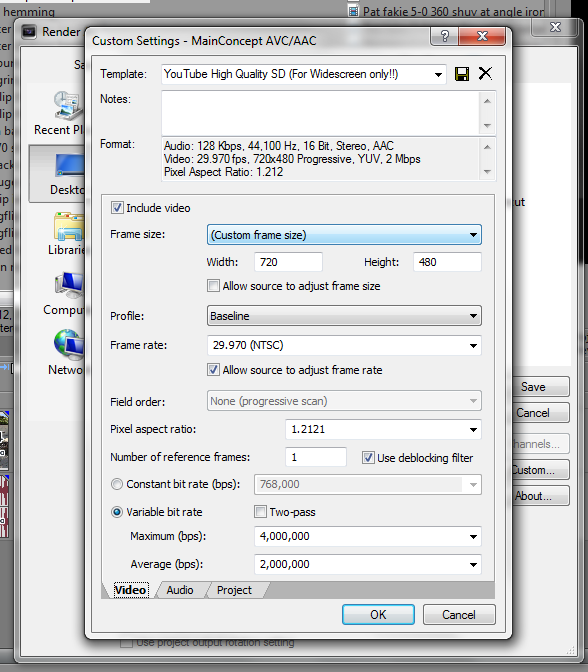This screenshot has width=588, height=672.
Task: Close the Render dialog window
Action: pyautogui.click(x=555, y=27)
